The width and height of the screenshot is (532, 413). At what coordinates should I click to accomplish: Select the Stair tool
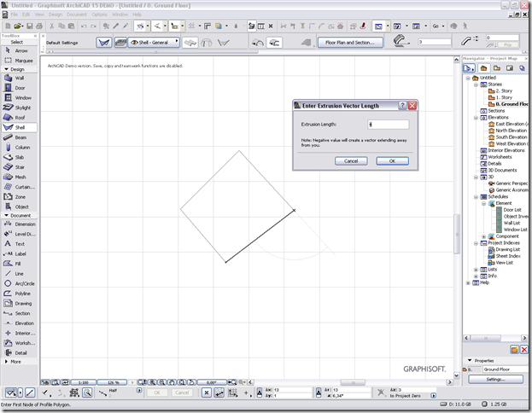pyautogui.click(x=19, y=167)
